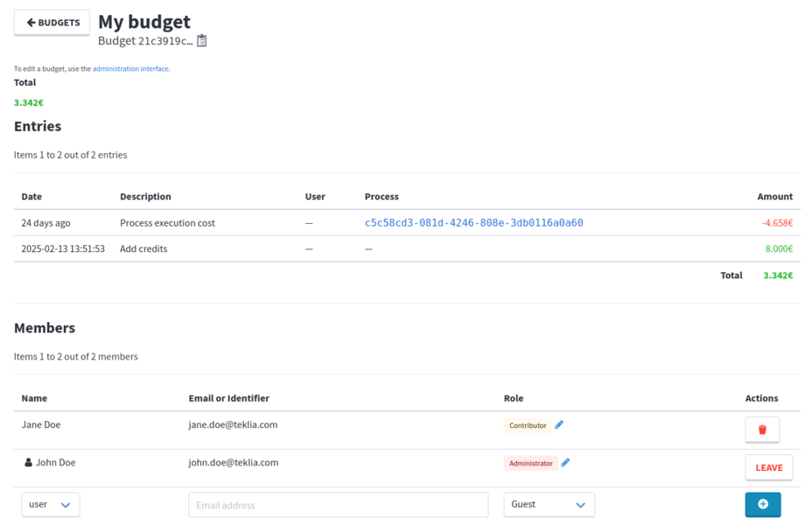
Task: Click the green total 3.342€ value
Action: click(28, 102)
